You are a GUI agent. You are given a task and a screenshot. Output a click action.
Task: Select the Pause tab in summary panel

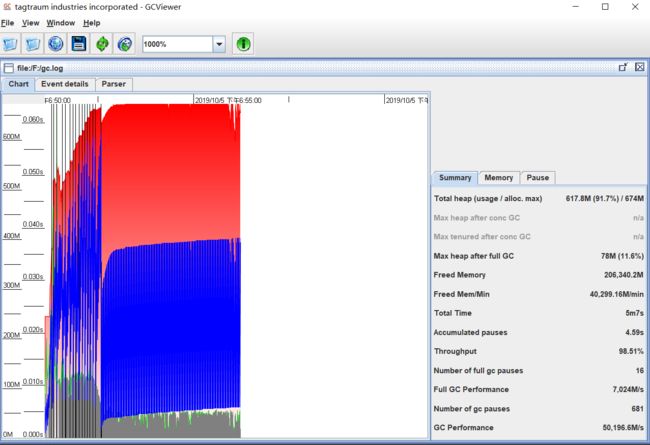(538, 178)
